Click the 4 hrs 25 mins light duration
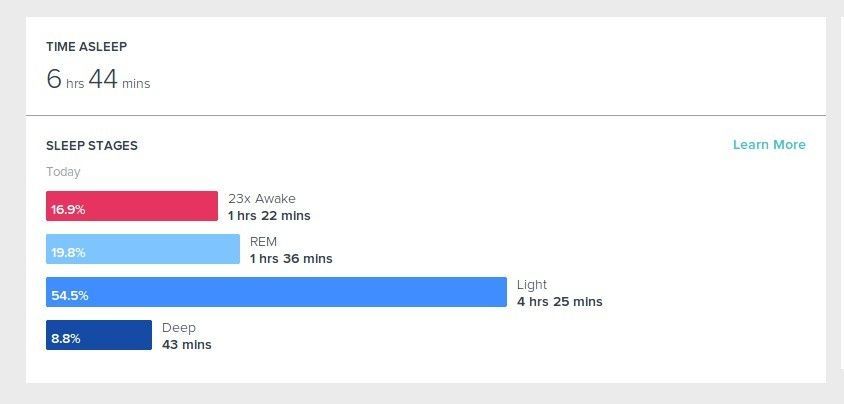This screenshot has width=844, height=404. 560,302
